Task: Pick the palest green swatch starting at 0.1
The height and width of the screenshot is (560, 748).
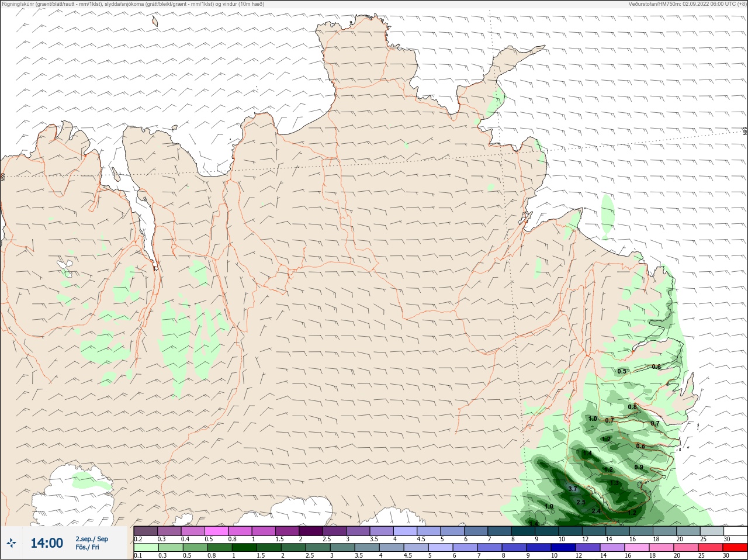Action: [x=146, y=548]
